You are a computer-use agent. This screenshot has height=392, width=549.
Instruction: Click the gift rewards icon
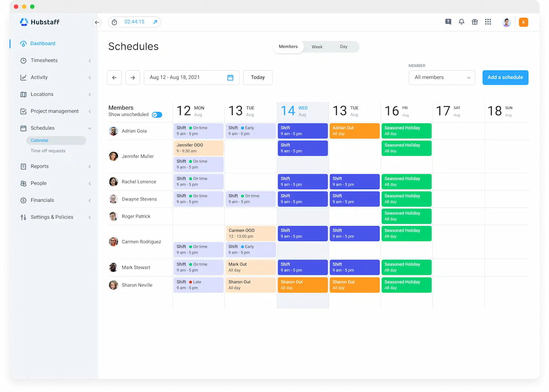tap(474, 22)
